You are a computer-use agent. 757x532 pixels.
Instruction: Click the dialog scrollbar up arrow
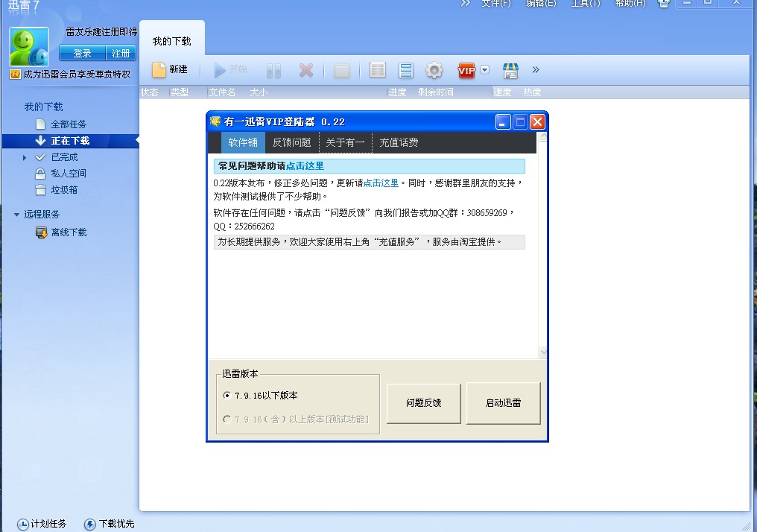point(542,136)
